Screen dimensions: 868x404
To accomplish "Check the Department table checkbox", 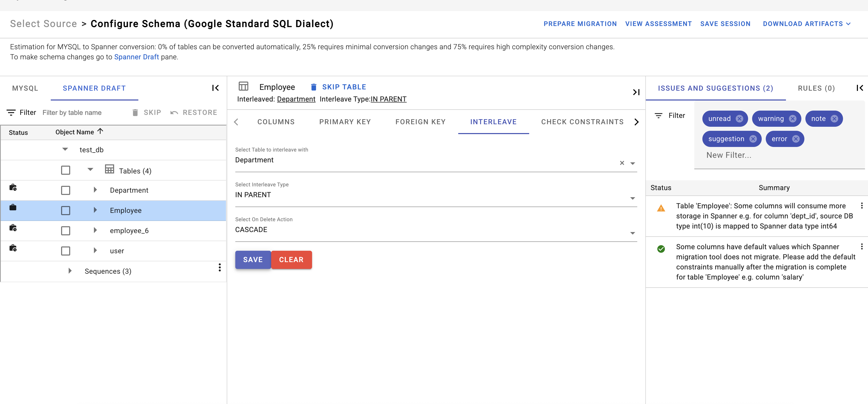I will (65, 190).
